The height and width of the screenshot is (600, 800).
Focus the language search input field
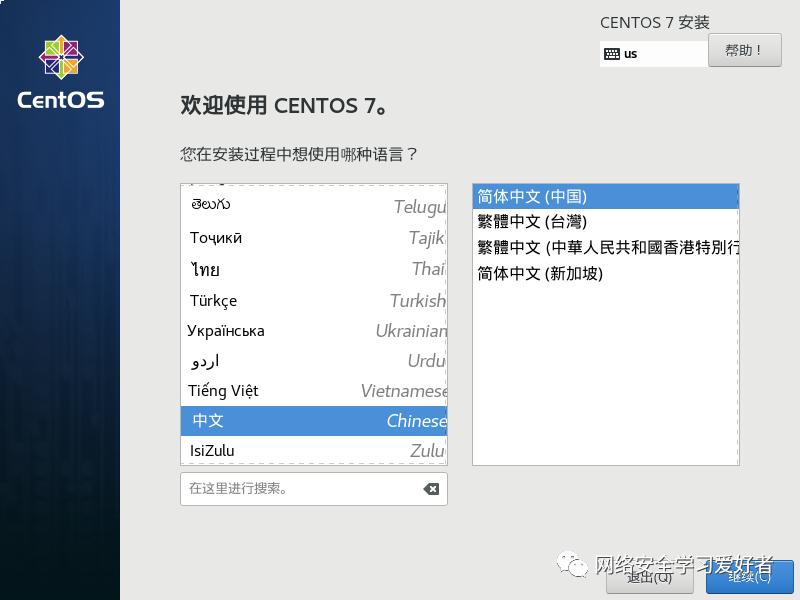[314, 489]
